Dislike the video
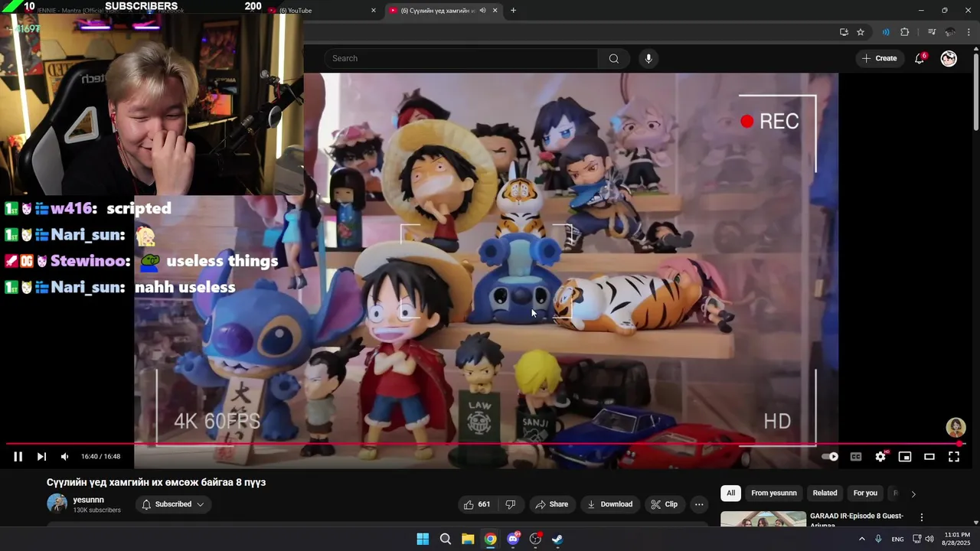This screenshot has width=980, height=551. (x=510, y=504)
